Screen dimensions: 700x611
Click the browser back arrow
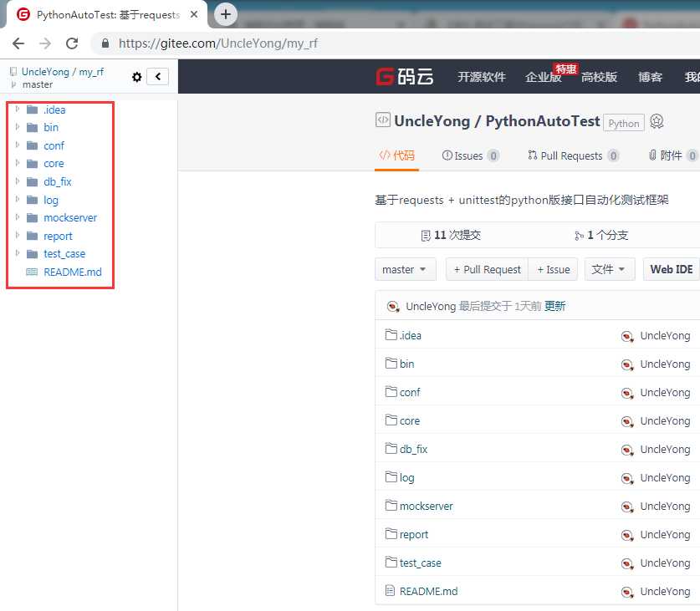coord(18,43)
